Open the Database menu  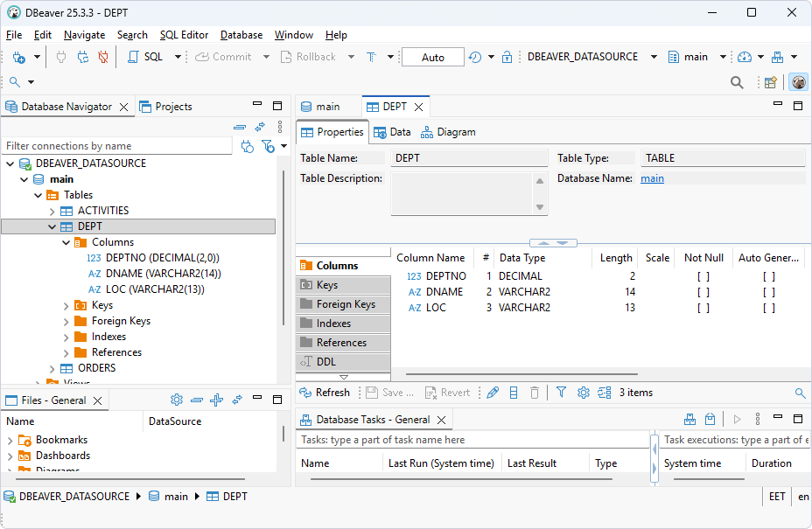(241, 35)
